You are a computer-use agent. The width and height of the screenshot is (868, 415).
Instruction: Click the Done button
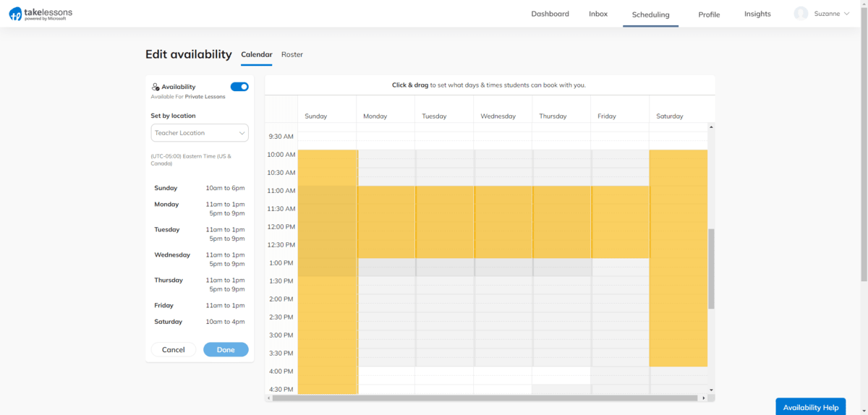226,350
